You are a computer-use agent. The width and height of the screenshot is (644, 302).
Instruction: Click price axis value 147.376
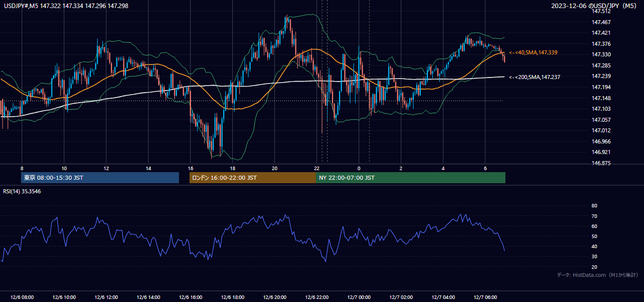coord(601,44)
